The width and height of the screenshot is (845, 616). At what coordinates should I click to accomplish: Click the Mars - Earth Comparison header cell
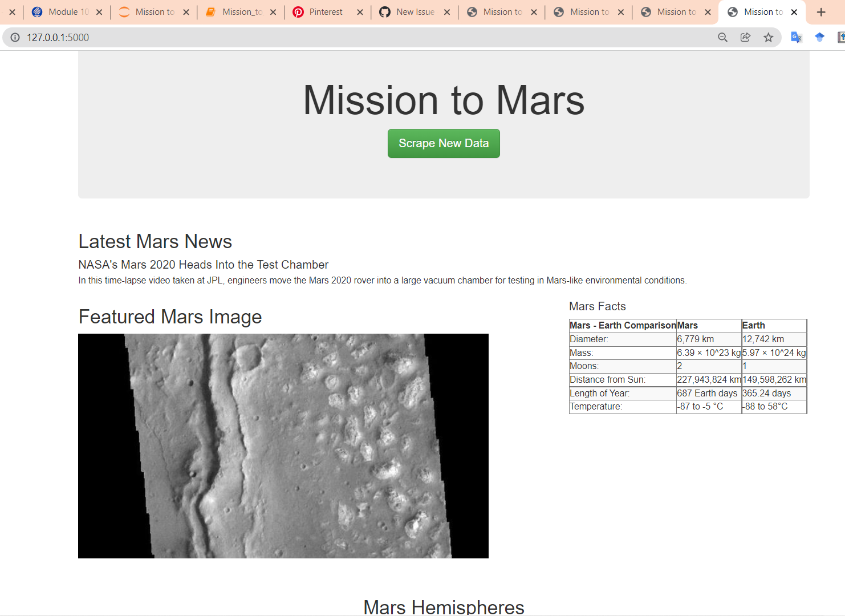click(x=623, y=326)
